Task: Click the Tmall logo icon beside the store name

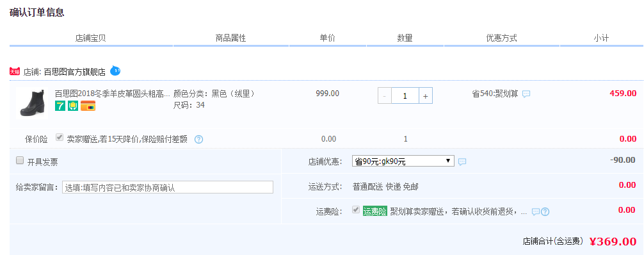Action: tap(15, 72)
